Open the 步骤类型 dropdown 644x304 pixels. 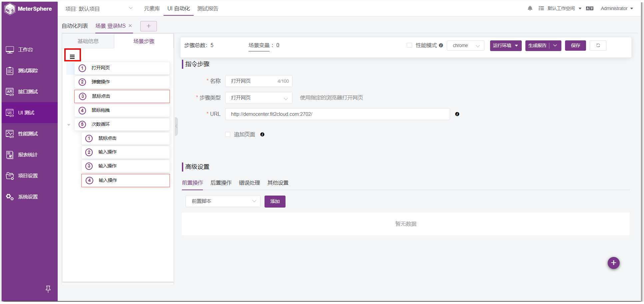pos(259,98)
